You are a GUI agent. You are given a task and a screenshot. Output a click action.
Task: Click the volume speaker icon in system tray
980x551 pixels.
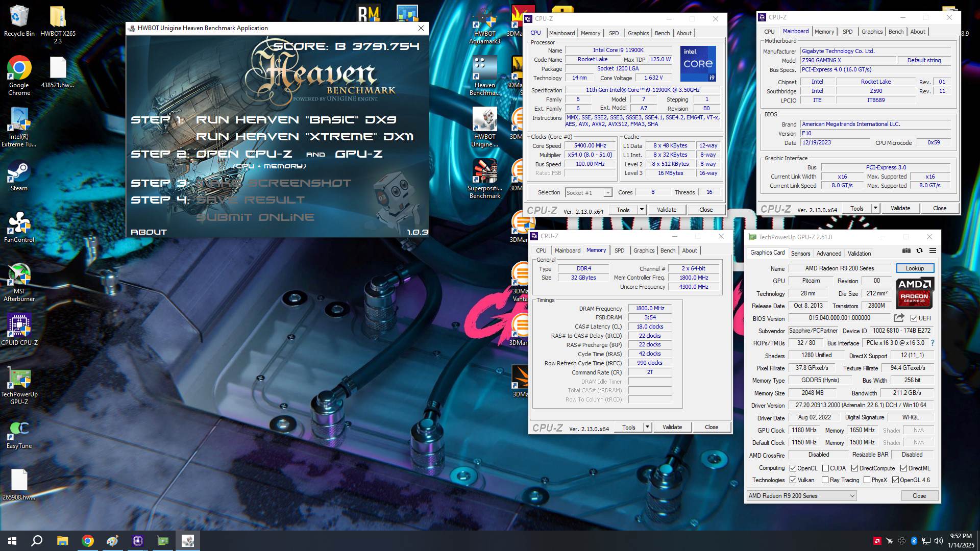tap(938, 541)
